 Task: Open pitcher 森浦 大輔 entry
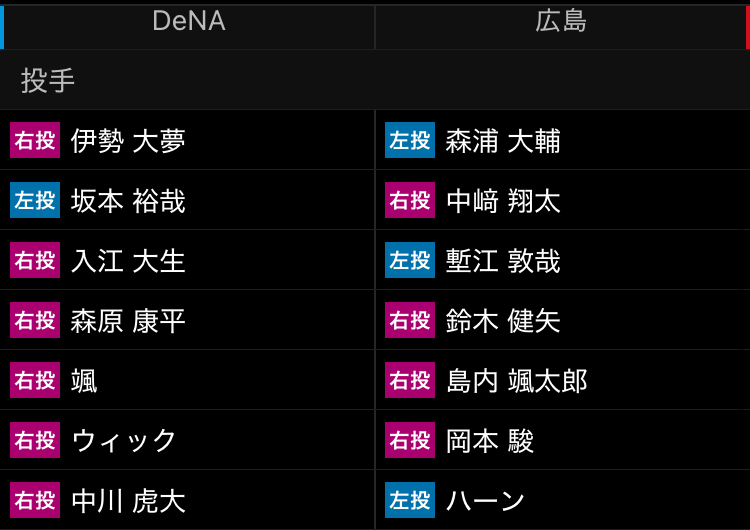coord(563,140)
